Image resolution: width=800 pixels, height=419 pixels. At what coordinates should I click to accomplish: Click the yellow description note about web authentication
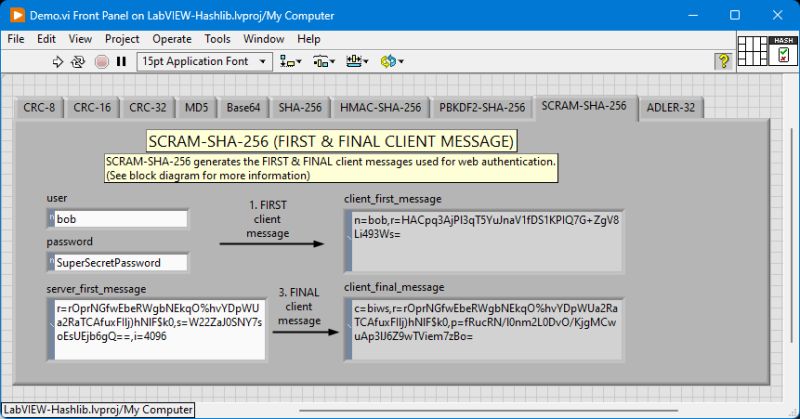(331, 168)
